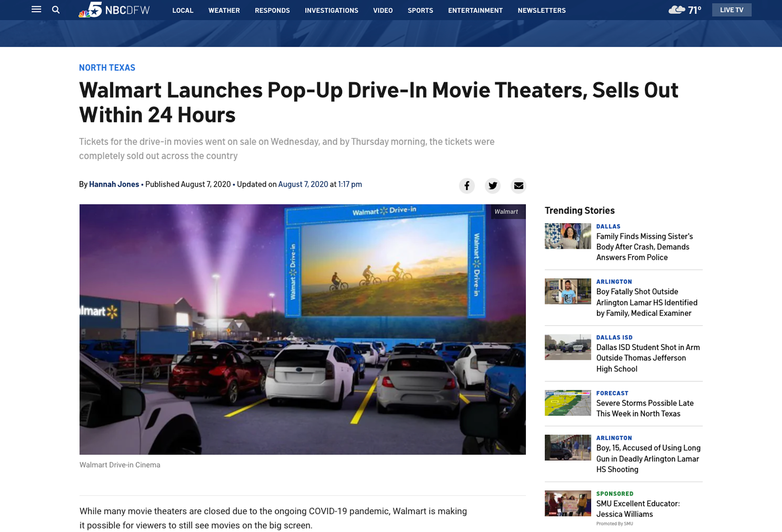Go to NBC DFW home logo

(114, 10)
